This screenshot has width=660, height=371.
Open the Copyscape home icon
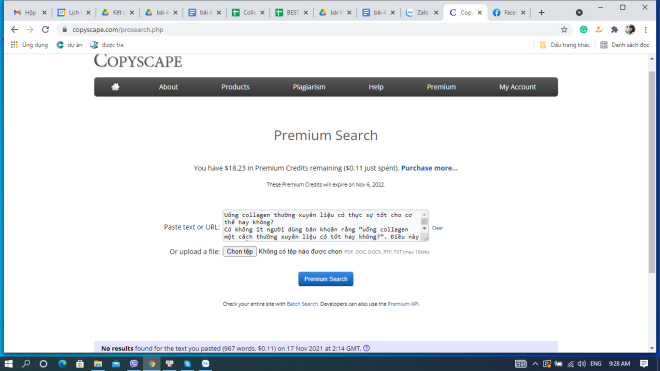[x=115, y=87]
